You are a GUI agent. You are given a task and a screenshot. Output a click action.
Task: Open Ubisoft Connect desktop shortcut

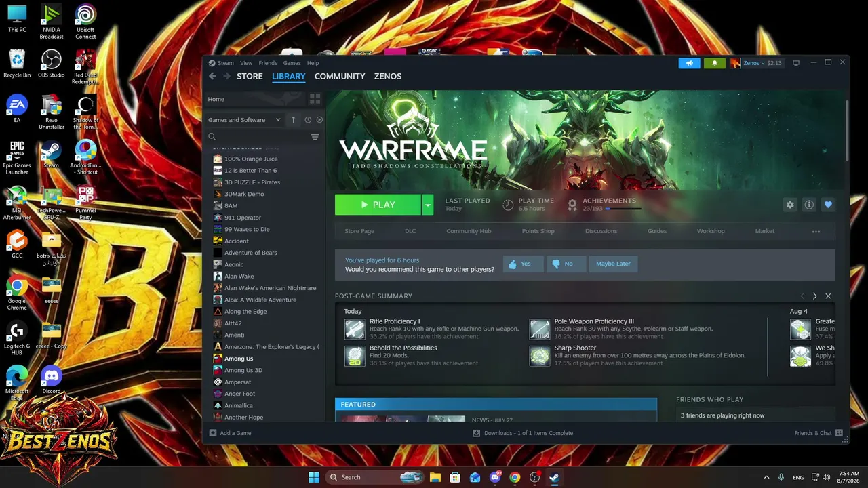85,22
